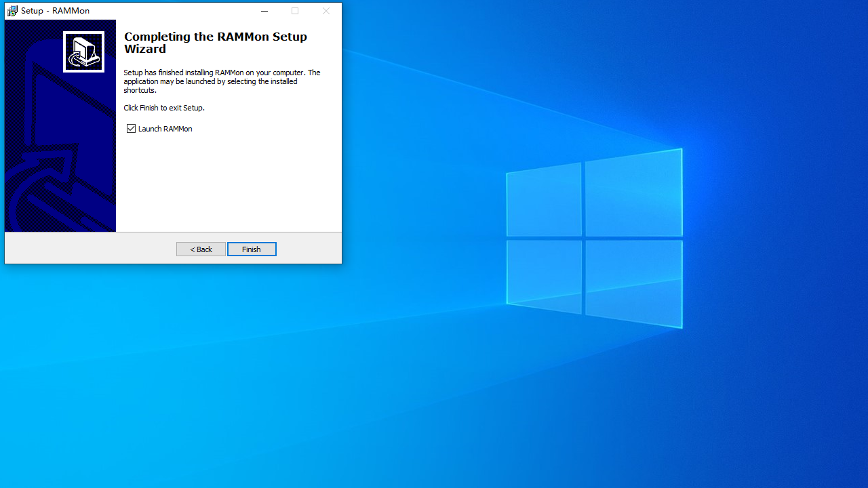Screen dimensions: 868x488
Task: Click the 'Completing the RAMMon Setup Wizard' heading
Action: click(216, 43)
